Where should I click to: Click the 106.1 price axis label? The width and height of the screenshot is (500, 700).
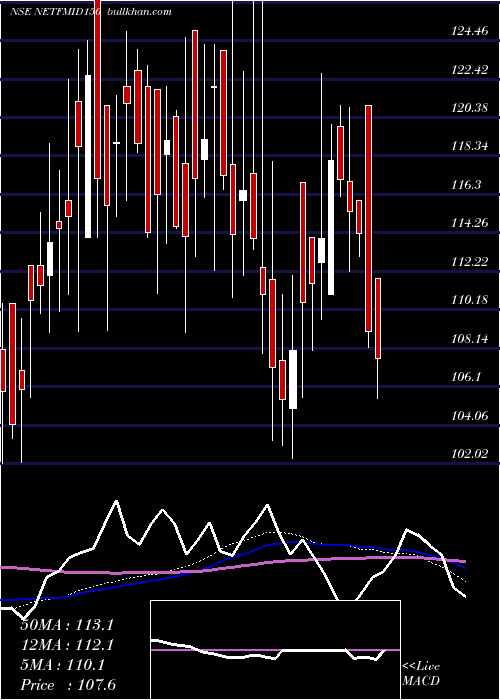pyautogui.click(x=467, y=377)
